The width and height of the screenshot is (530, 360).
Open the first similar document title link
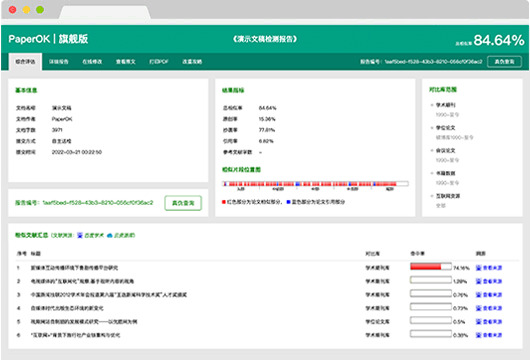click(74, 268)
